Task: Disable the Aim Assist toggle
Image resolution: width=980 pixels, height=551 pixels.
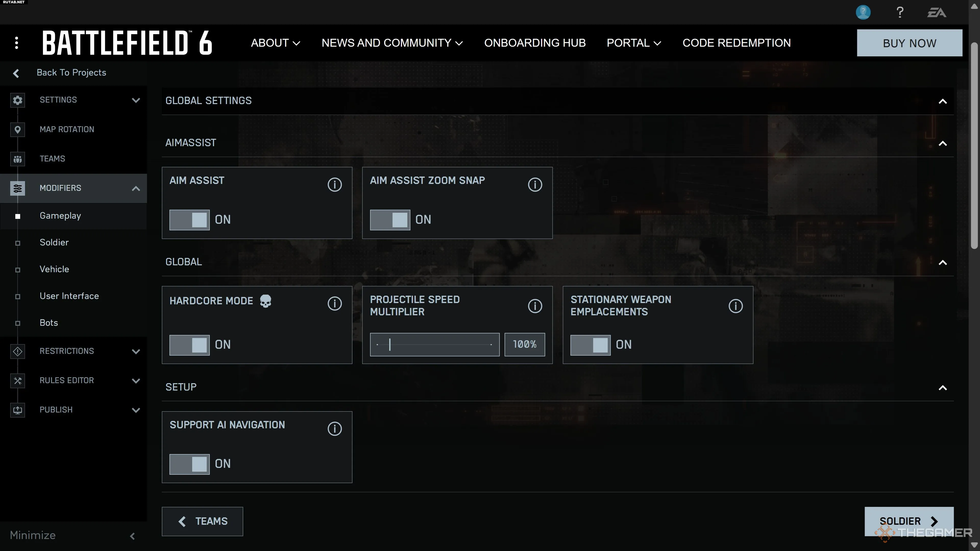Action: [189, 220]
